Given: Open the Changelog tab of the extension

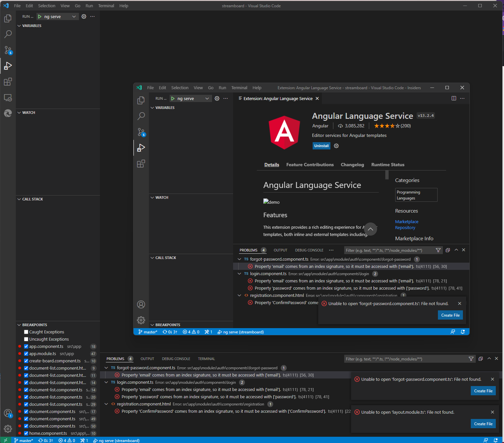Looking at the screenshot, I should [352, 165].
